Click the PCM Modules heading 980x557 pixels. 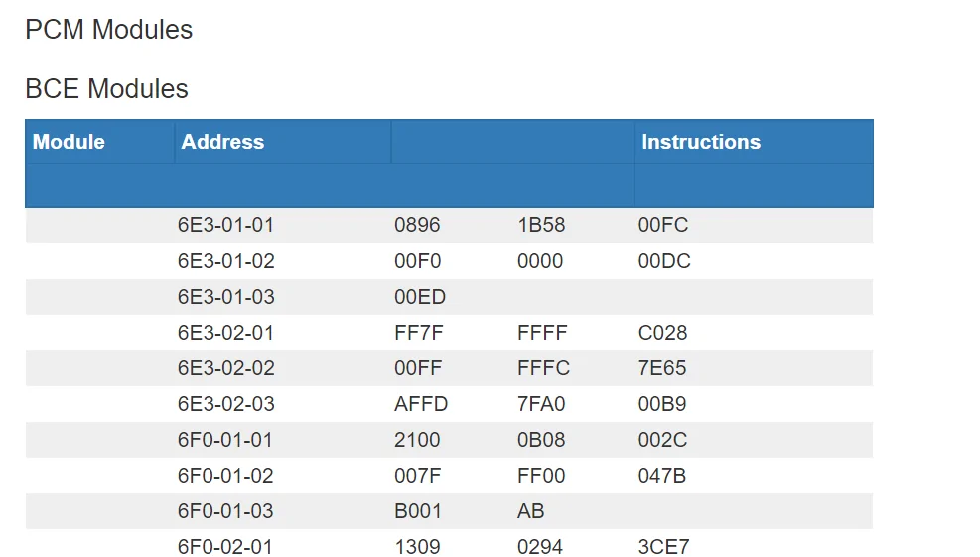click(x=108, y=30)
